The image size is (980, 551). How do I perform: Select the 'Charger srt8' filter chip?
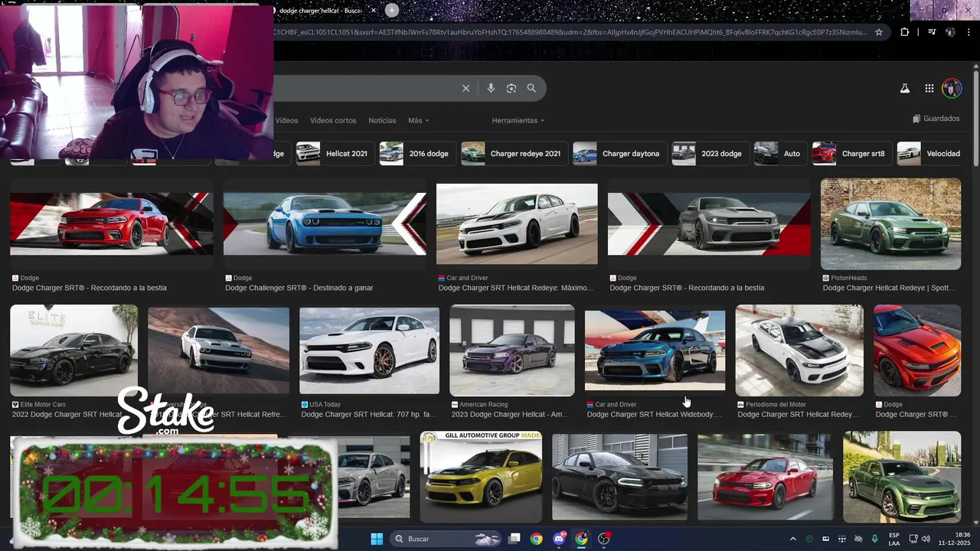(x=851, y=153)
